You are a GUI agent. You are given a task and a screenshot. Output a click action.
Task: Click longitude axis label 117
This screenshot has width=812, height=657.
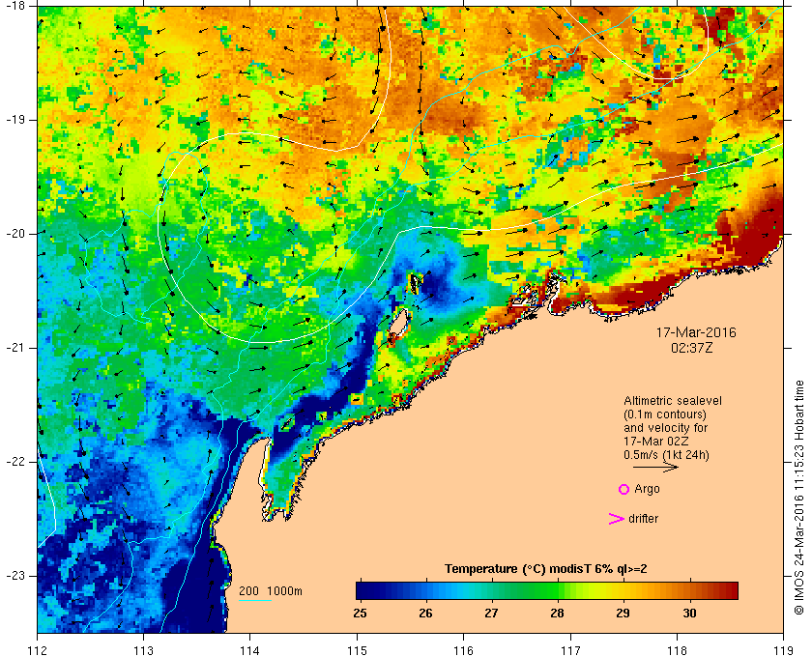tap(570, 649)
